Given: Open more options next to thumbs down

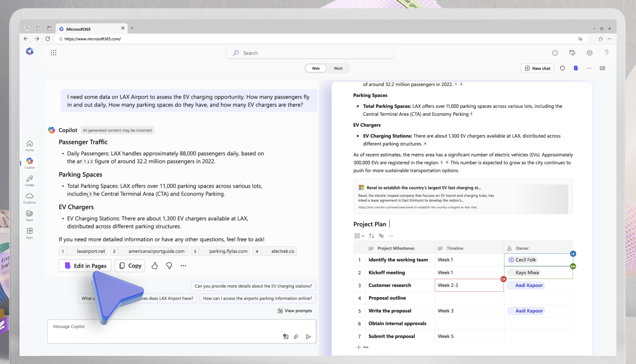Looking at the screenshot, I should tap(183, 265).
